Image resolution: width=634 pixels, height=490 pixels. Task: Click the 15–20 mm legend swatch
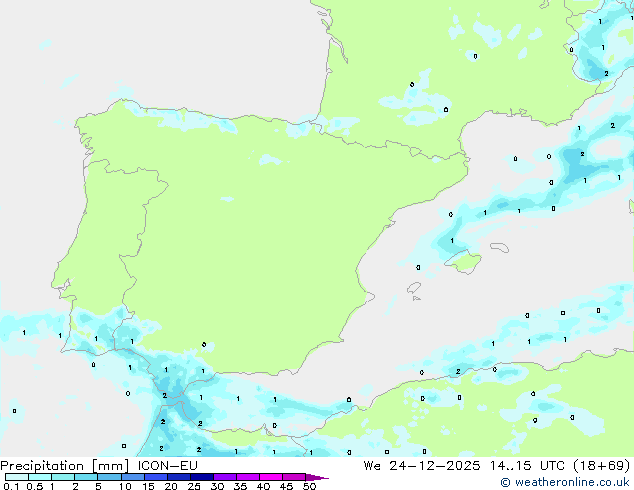[x=156, y=477]
